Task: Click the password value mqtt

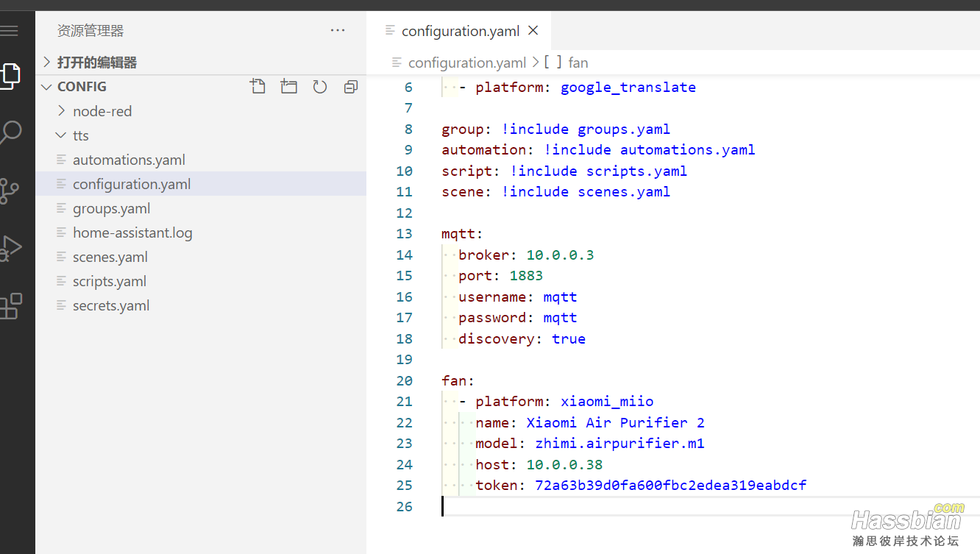Action: coord(560,318)
